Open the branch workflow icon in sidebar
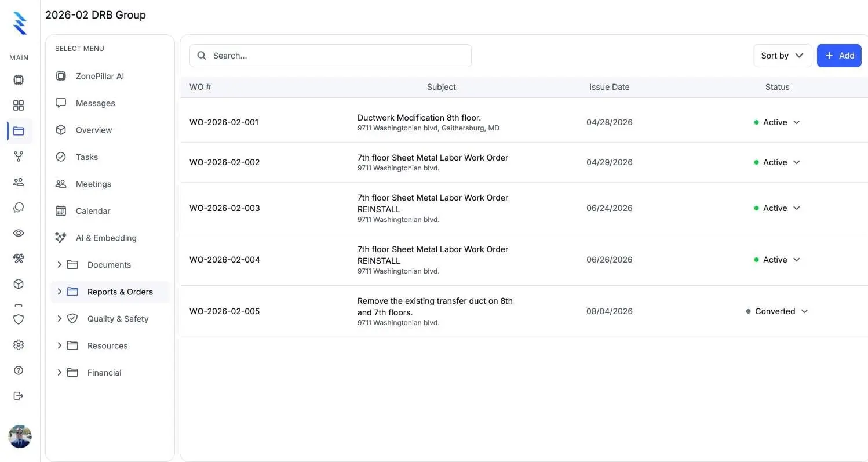The width and height of the screenshot is (868, 462). pos(19,157)
